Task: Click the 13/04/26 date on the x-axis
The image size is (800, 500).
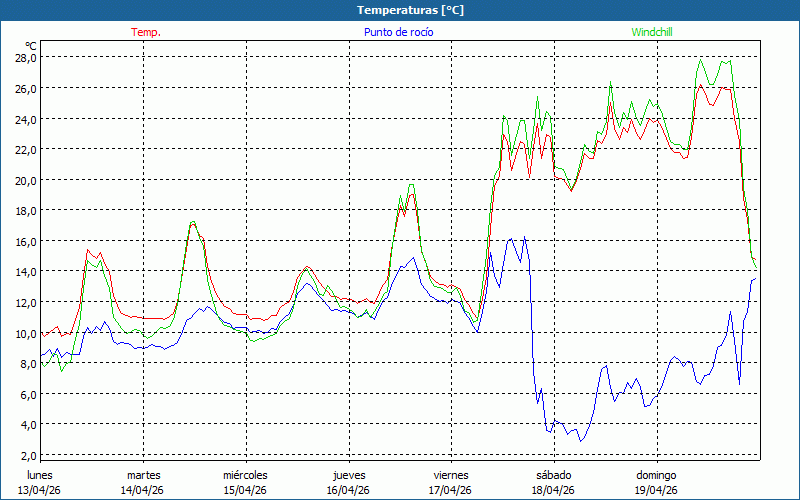Action: coord(40,490)
